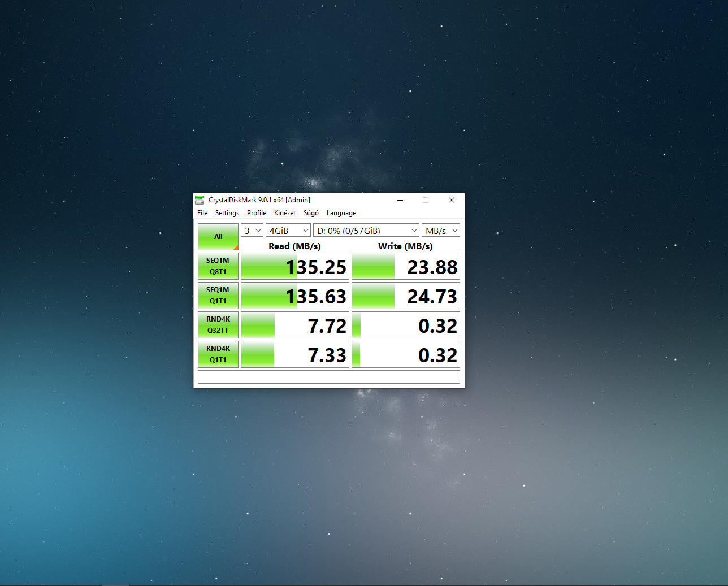
Task: Click the Write (MB/s) column header
Action: tap(405, 246)
